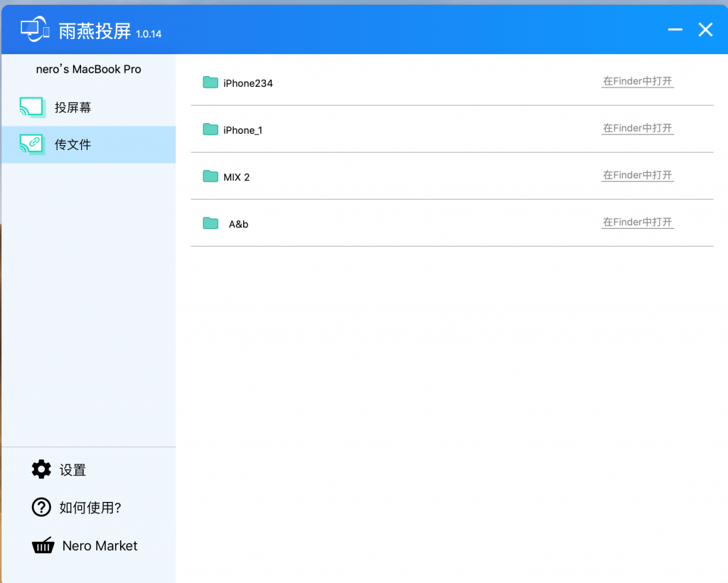Click the 投屏幕 screen cast icon
This screenshot has width=728, height=583.
click(x=32, y=107)
